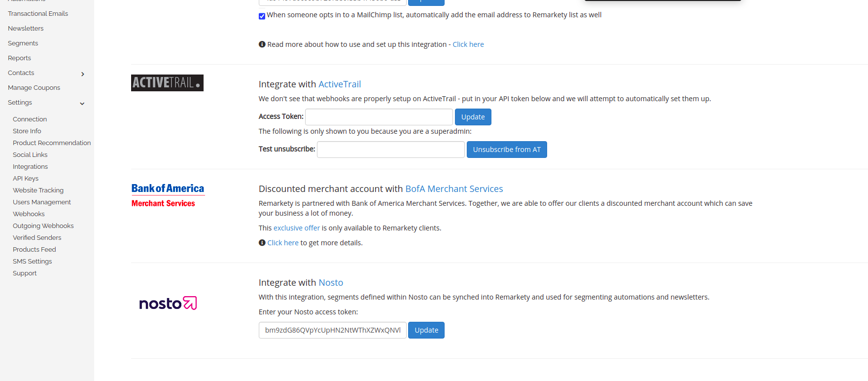The height and width of the screenshot is (381, 868).
Task: Click the Nosto logo
Action: 168,303
